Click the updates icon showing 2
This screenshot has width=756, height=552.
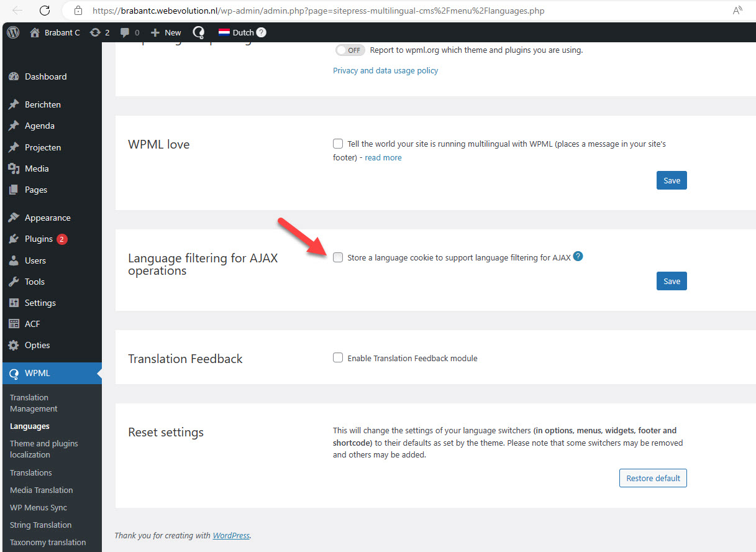tap(95, 32)
